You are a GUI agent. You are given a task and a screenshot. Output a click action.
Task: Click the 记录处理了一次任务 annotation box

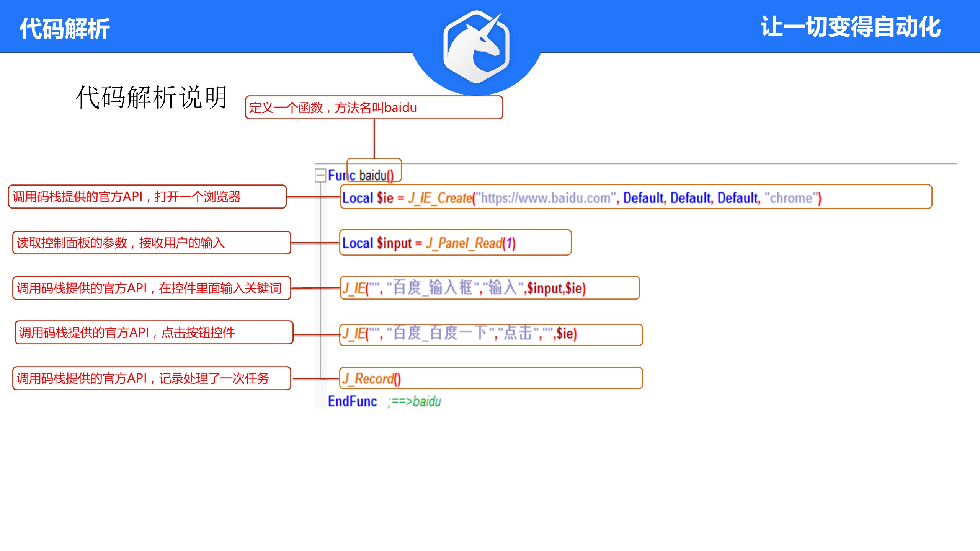click(152, 378)
